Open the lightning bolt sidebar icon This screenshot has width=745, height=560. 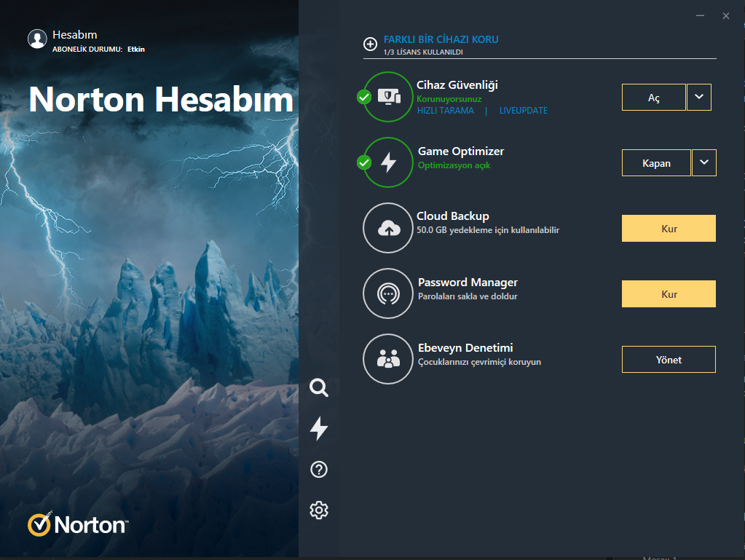319,428
